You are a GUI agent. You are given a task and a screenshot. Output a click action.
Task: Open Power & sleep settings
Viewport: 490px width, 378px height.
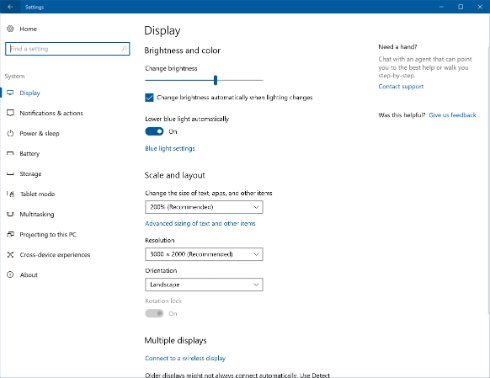39,133
